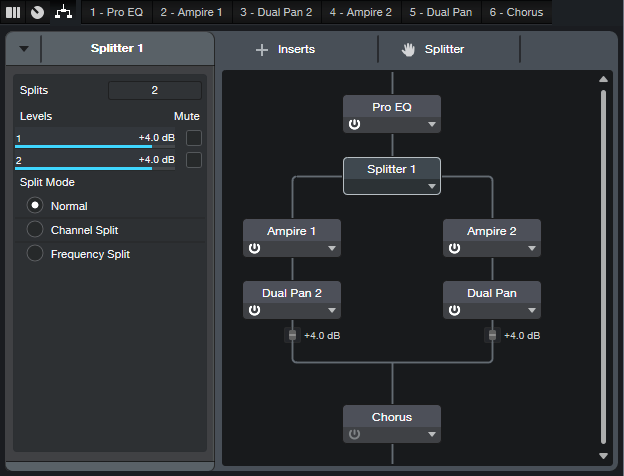
Task: Choose Frequency Split mode
Action: (35, 253)
